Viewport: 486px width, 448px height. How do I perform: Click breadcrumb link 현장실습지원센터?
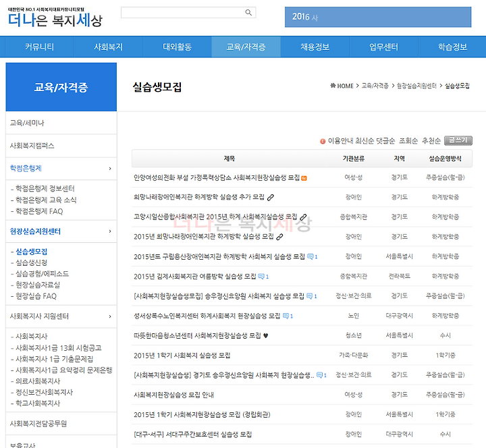tap(416, 86)
